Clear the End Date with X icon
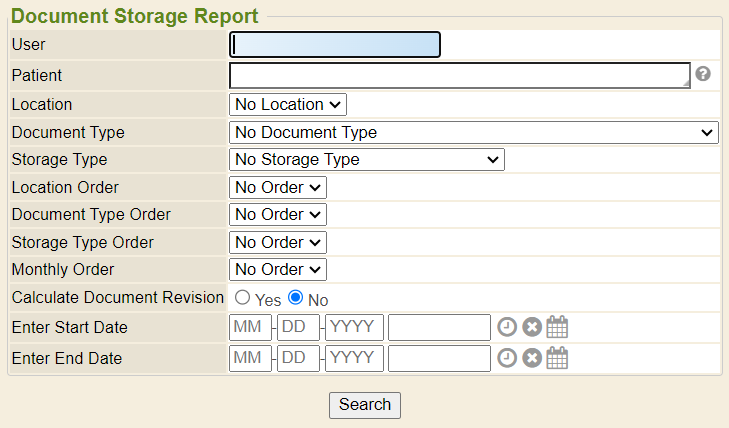Viewport: 729px width, 428px height. (532, 358)
